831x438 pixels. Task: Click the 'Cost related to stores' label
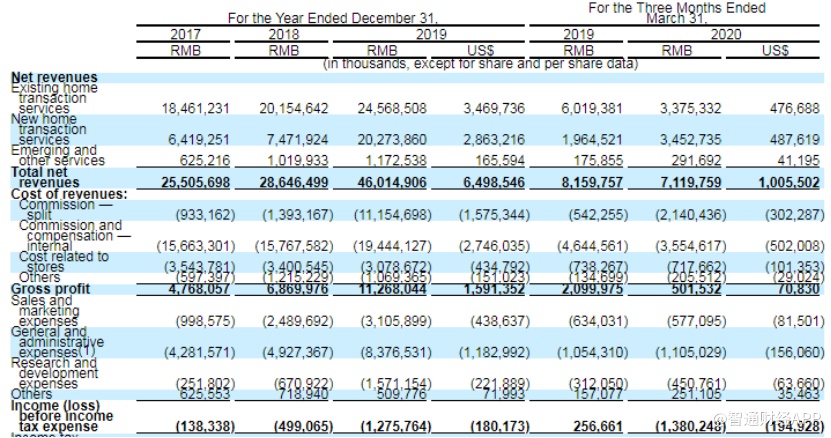[x=64, y=262]
